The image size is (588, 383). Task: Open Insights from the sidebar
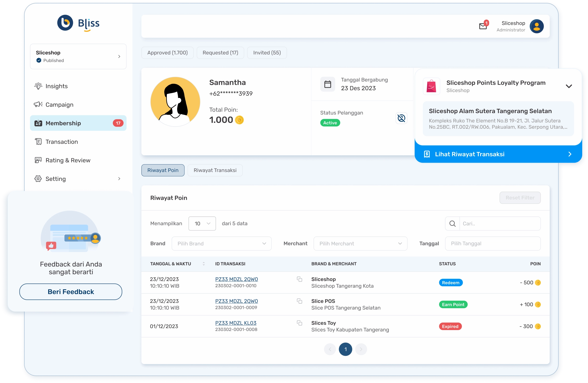56,86
